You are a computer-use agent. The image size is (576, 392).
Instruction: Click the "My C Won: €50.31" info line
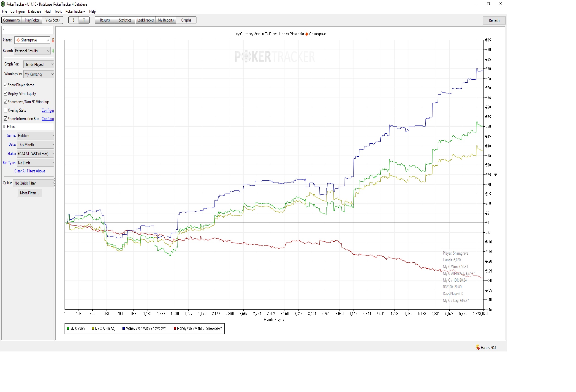455,267
